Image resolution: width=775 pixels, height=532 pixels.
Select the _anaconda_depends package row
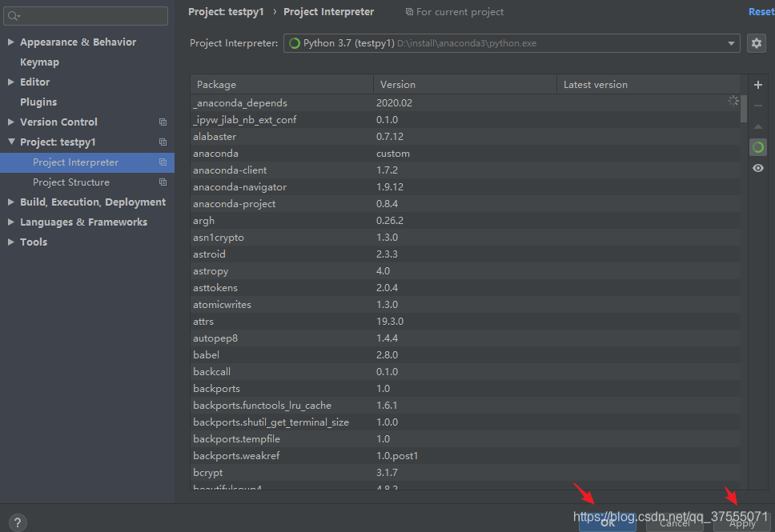click(465, 102)
